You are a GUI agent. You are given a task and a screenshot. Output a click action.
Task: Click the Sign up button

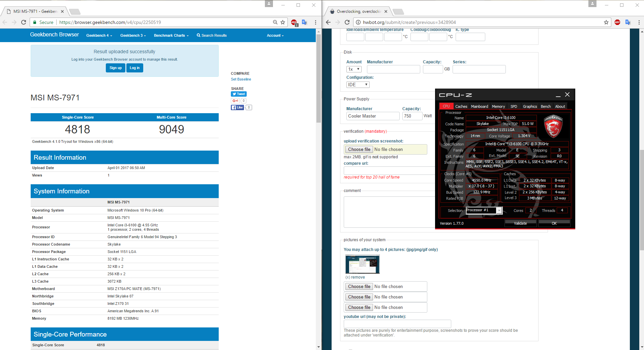116,68
